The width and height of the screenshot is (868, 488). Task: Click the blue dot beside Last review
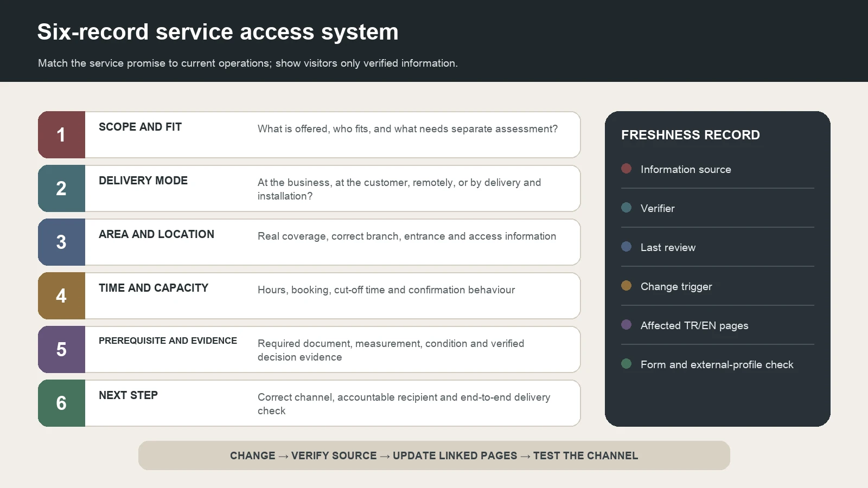(626, 247)
